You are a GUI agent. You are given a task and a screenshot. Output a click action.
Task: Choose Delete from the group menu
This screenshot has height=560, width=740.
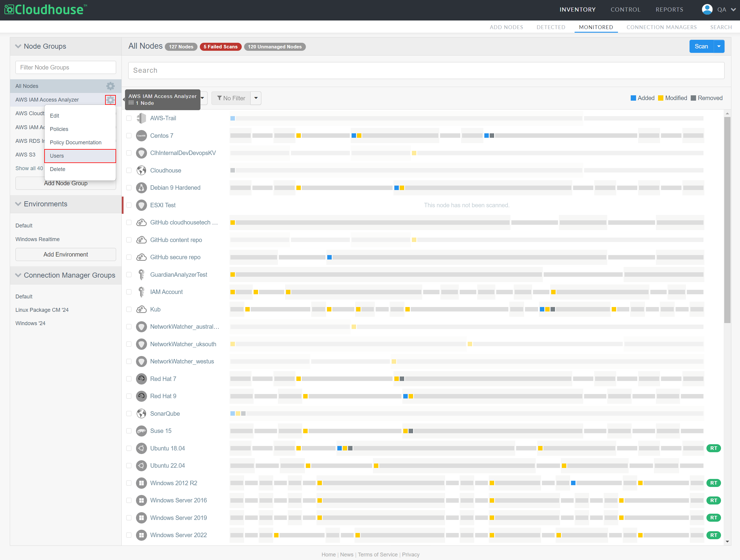[x=80, y=169]
